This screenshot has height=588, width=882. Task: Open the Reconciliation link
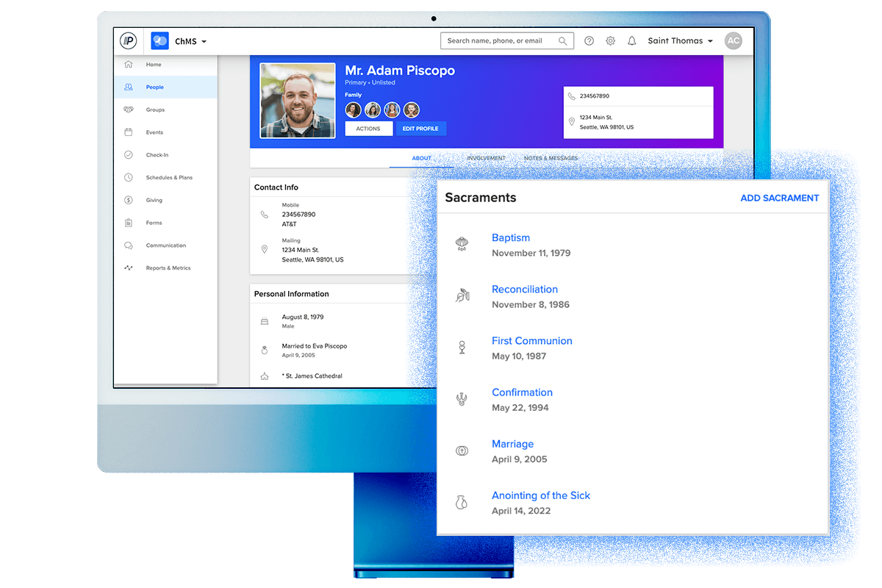pos(525,289)
